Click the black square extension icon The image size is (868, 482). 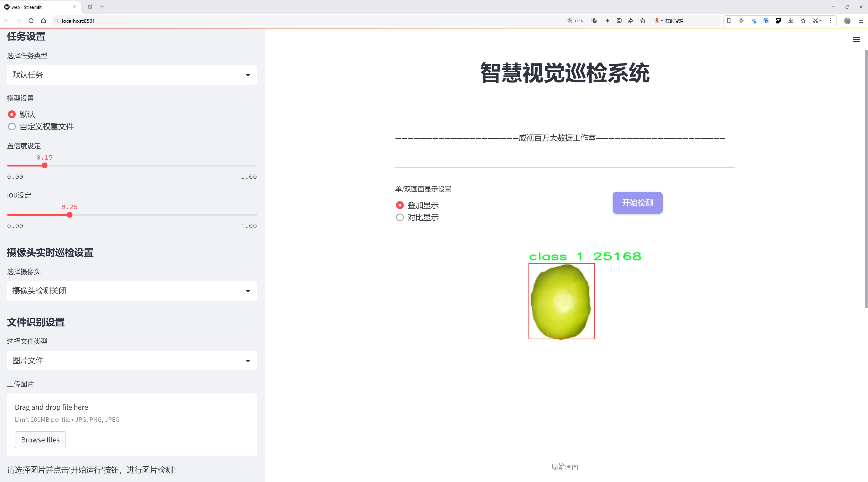[778, 20]
